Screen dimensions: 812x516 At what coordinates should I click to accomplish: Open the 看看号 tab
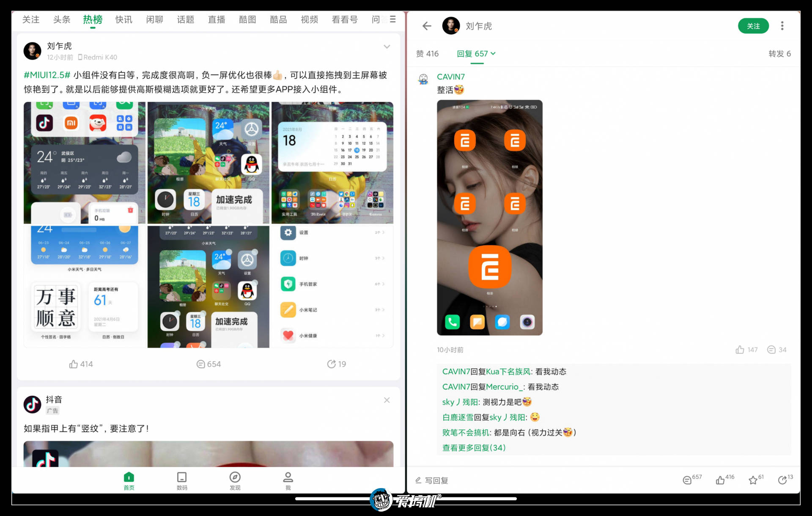pyautogui.click(x=345, y=19)
